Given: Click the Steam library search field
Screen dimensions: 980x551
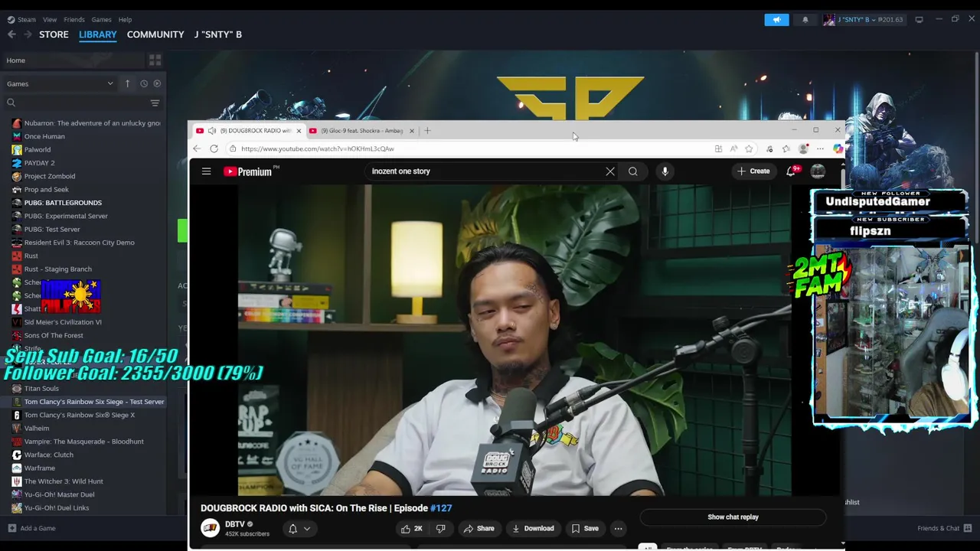Looking at the screenshot, I should tap(77, 103).
